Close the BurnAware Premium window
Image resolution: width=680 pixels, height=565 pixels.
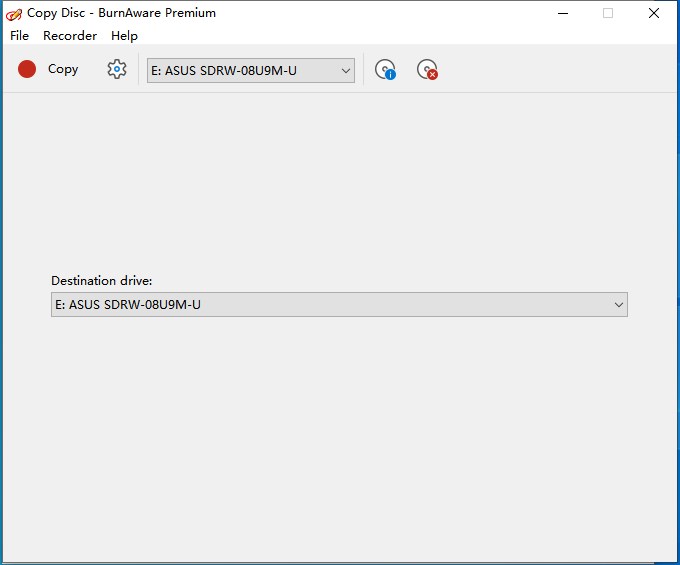coord(653,13)
